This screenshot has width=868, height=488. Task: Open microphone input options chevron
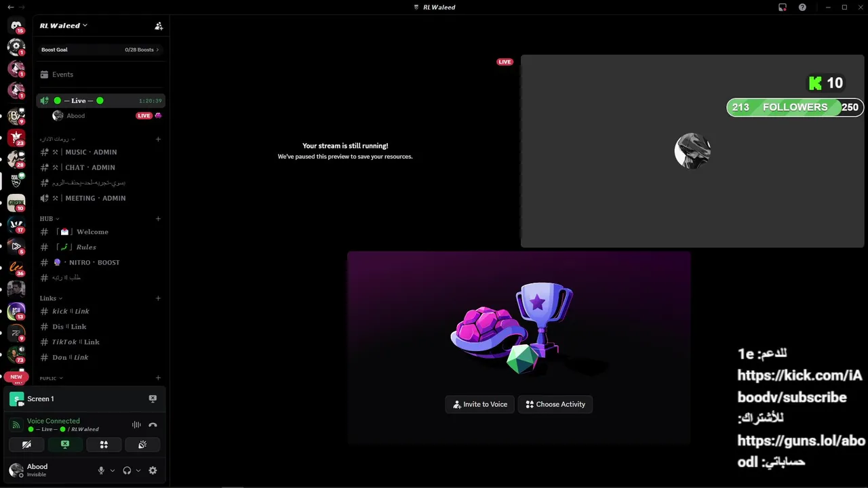(113, 470)
